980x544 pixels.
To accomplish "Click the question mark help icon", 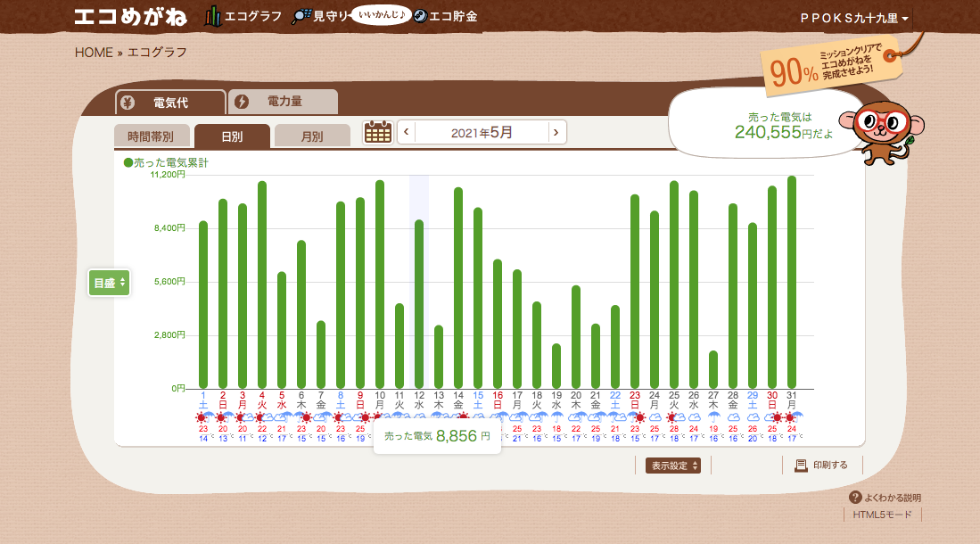I will coord(856,498).
